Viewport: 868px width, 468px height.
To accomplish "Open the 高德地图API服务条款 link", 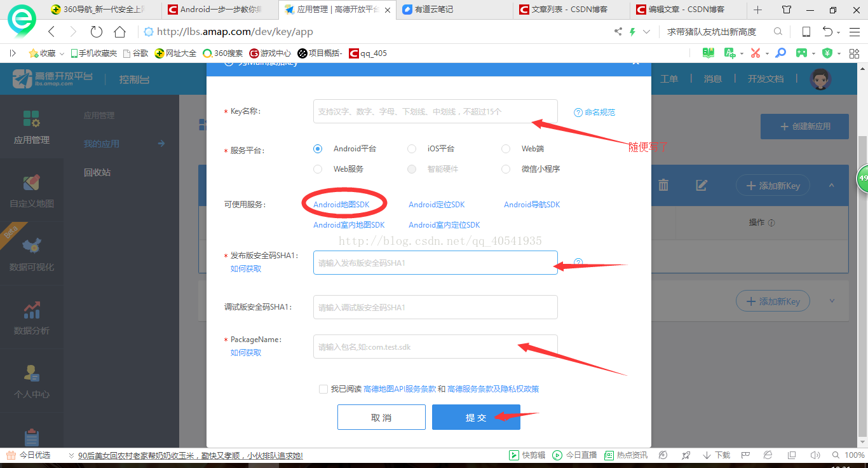I will point(400,389).
